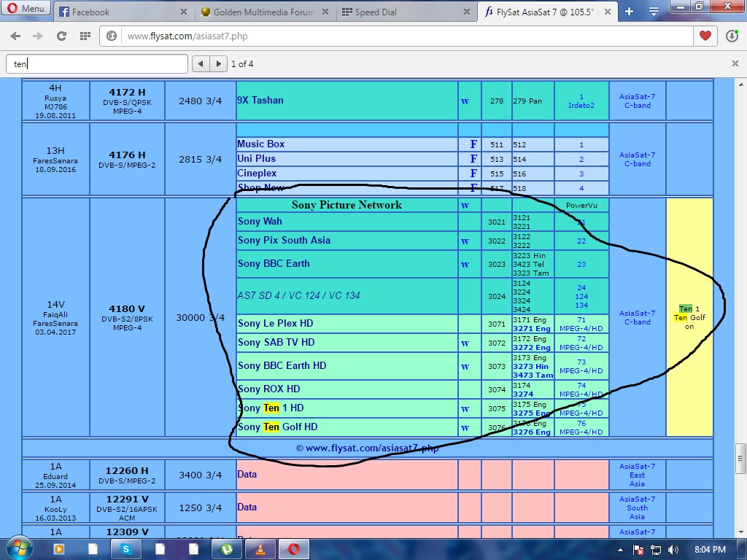Bookmark page with the heart icon
The image size is (747, 560).
(705, 36)
